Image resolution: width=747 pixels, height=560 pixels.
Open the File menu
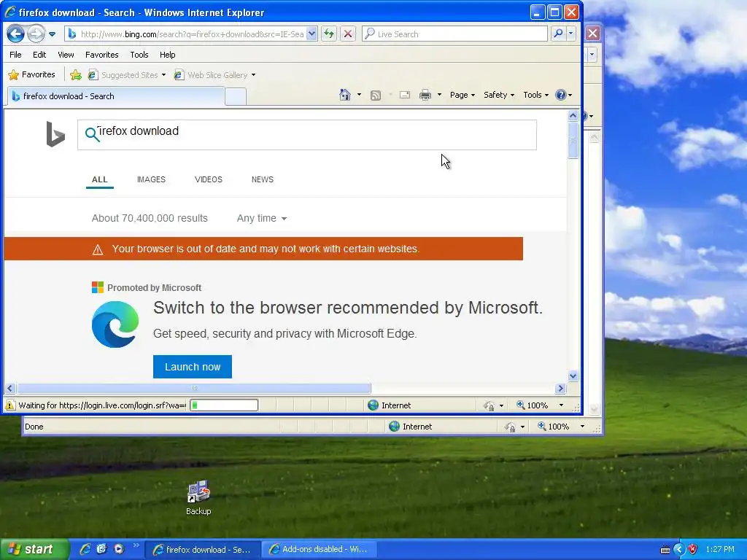point(15,55)
